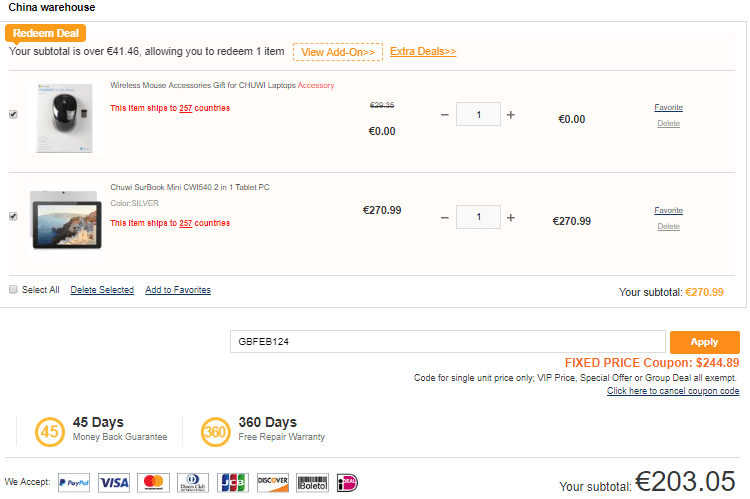The width and height of the screenshot is (750, 499).
Task: Click the MasterCard payment icon
Action: point(153,482)
